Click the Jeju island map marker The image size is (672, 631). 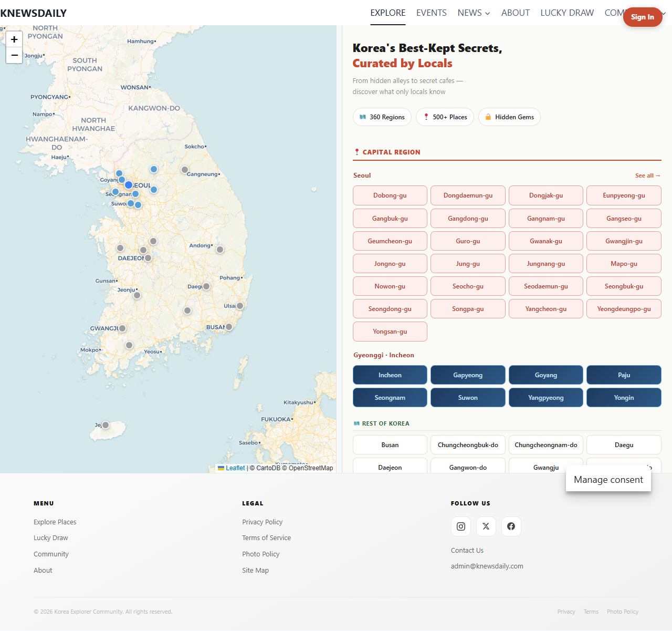point(106,425)
